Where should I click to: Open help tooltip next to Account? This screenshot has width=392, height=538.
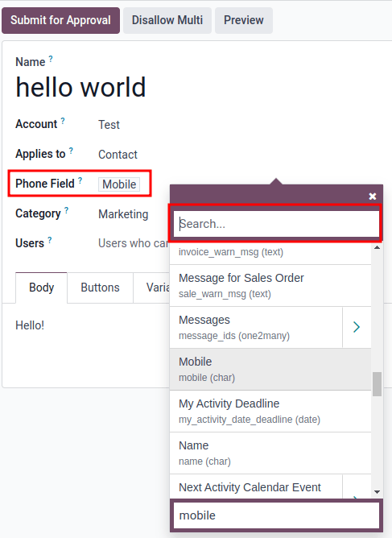pyautogui.click(x=63, y=121)
